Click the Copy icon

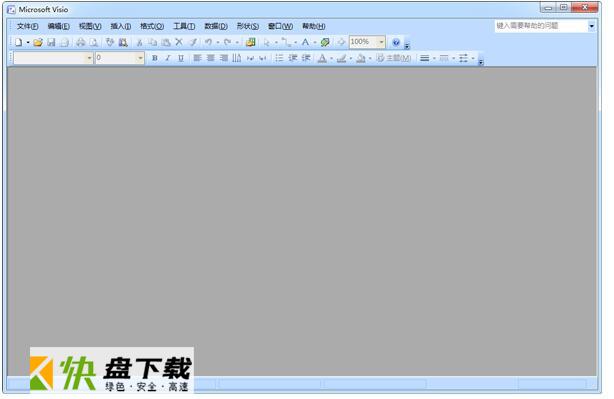pos(153,42)
